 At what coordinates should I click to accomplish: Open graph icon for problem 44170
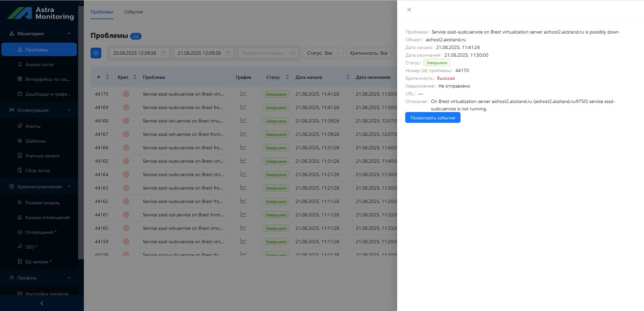(244, 94)
